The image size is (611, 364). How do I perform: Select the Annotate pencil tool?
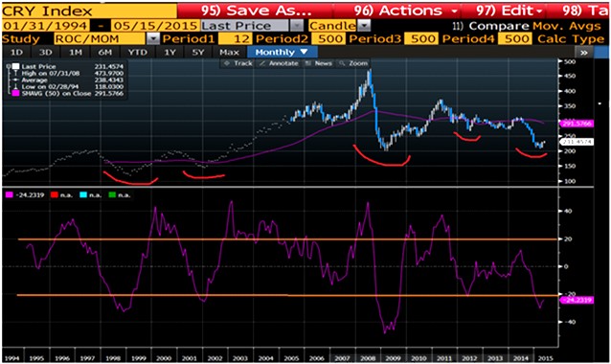[x=279, y=63]
